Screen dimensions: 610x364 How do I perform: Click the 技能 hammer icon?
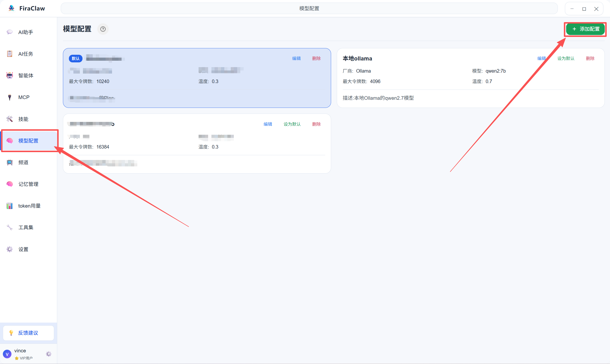pos(10,119)
